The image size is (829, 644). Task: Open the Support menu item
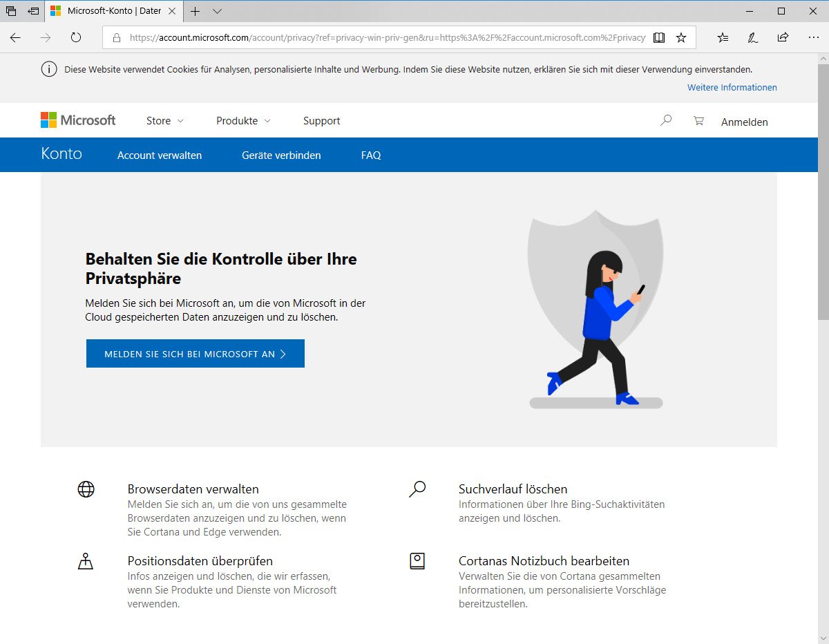click(321, 121)
